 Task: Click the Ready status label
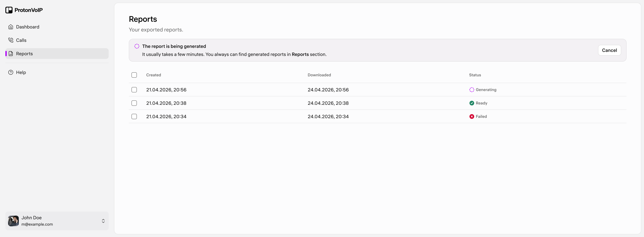click(481, 103)
